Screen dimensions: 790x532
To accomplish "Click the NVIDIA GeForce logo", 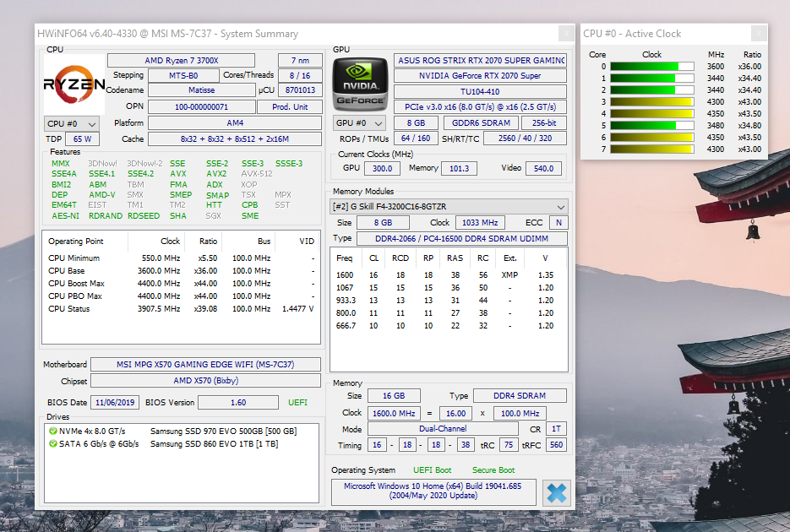I will [x=360, y=84].
